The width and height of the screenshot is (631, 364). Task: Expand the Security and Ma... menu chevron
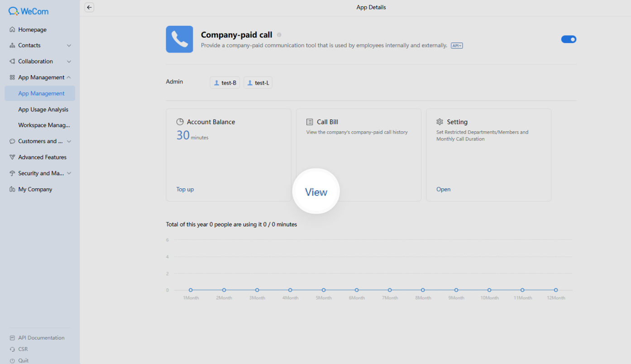click(x=69, y=173)
